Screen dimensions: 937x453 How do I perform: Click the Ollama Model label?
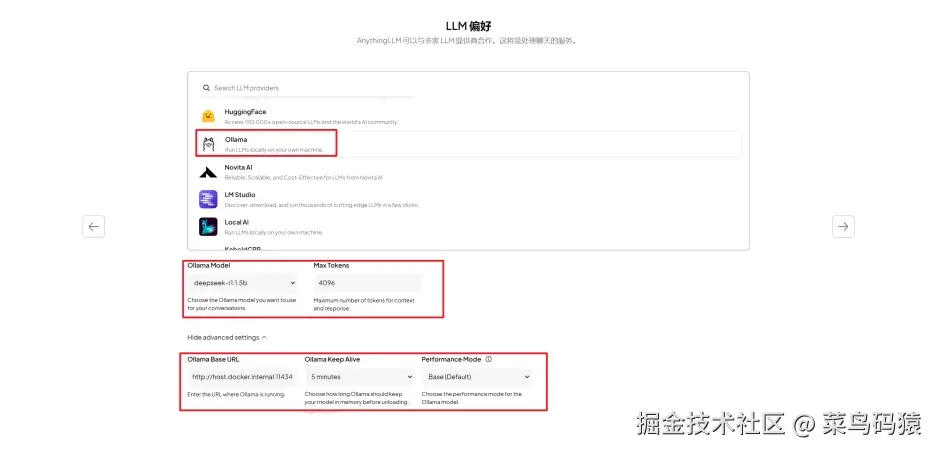(209, 265)
